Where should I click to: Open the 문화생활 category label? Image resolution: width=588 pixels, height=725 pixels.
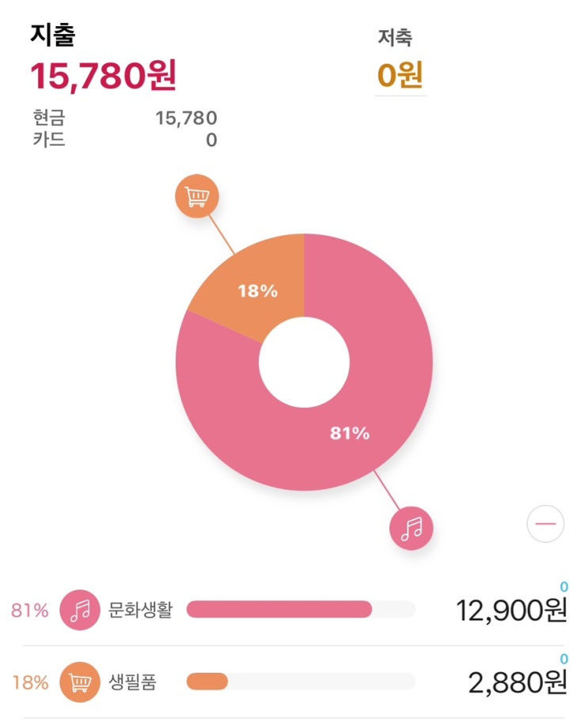pyautogui.click(x=140, y=610)
